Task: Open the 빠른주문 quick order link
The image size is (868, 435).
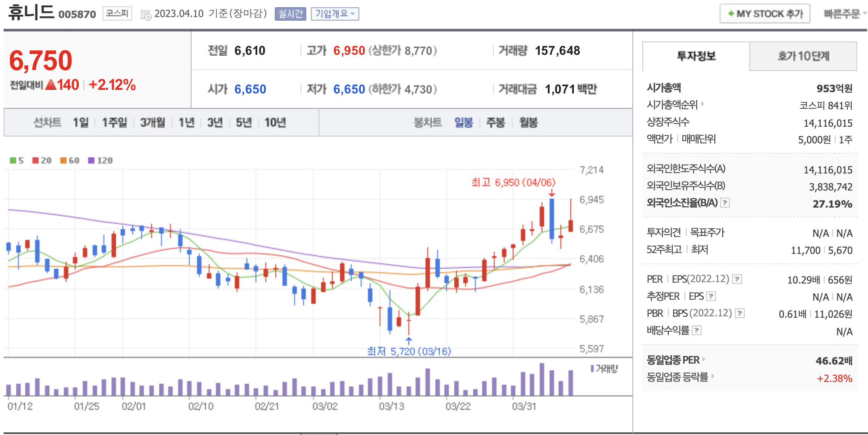Action: coord(842,14)
